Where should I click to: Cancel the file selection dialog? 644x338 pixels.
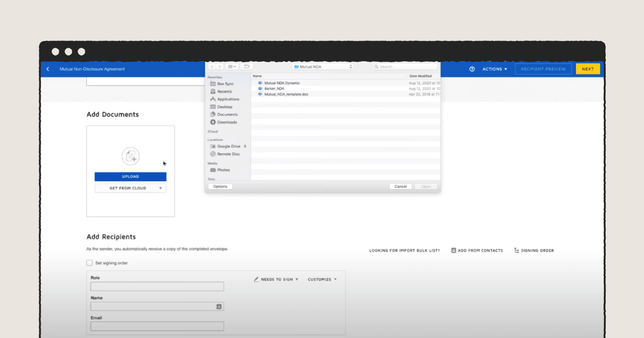point(400,186)
